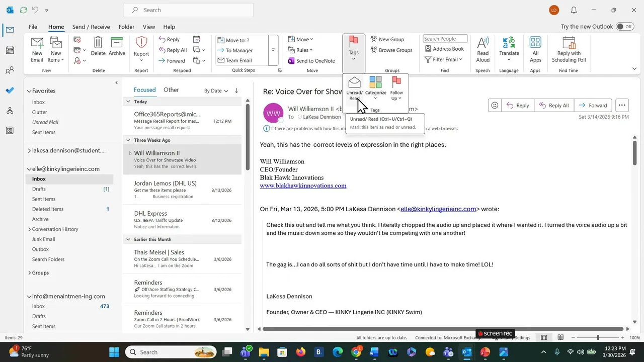Open the notification bell in the title bar
The width and height of the screenshot is (644, 362).
tap(574, 10)
